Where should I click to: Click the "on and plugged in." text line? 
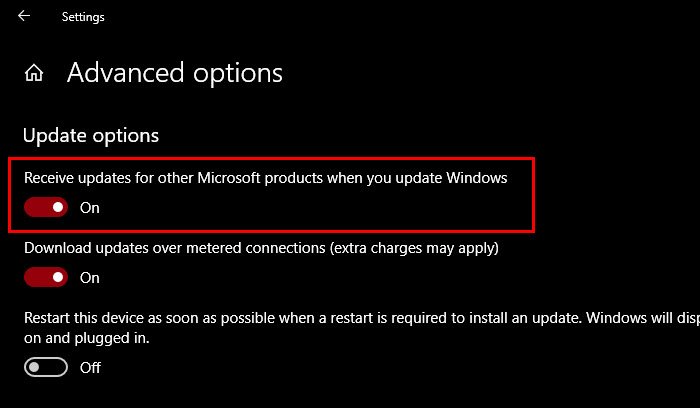87,338
